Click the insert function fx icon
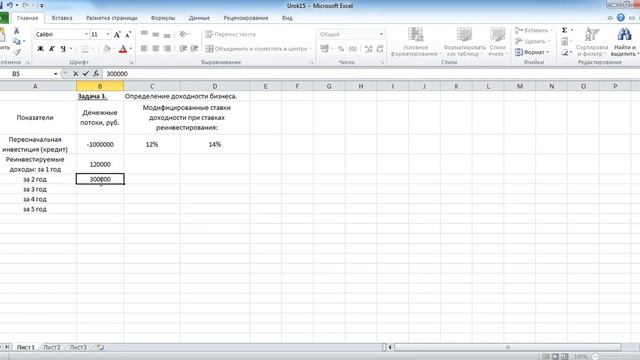 point(96,74)
